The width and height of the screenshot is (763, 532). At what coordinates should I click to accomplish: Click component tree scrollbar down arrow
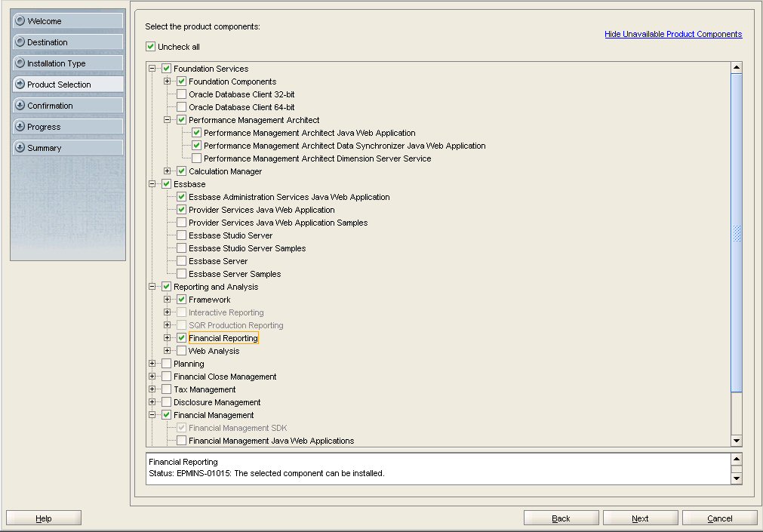coord(737,441)
